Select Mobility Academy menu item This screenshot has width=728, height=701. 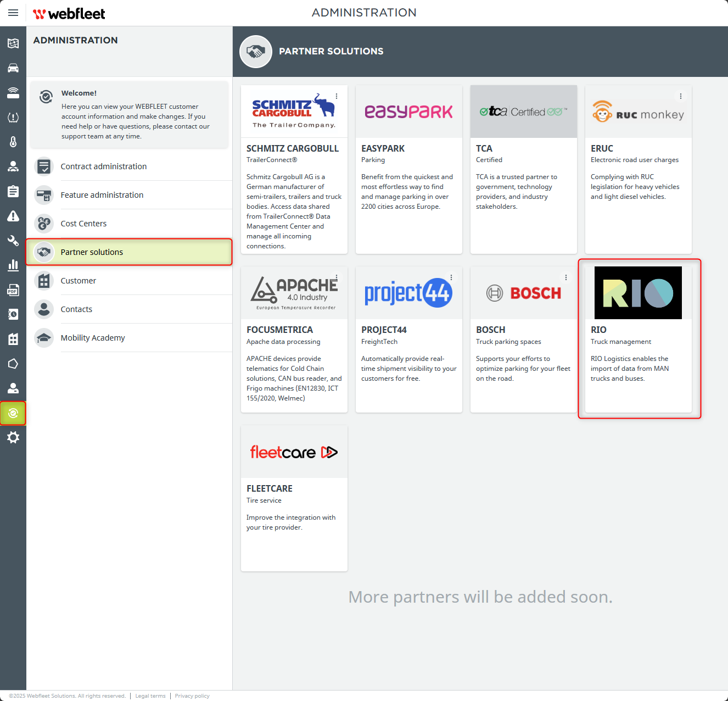click(x=130, y=338)
